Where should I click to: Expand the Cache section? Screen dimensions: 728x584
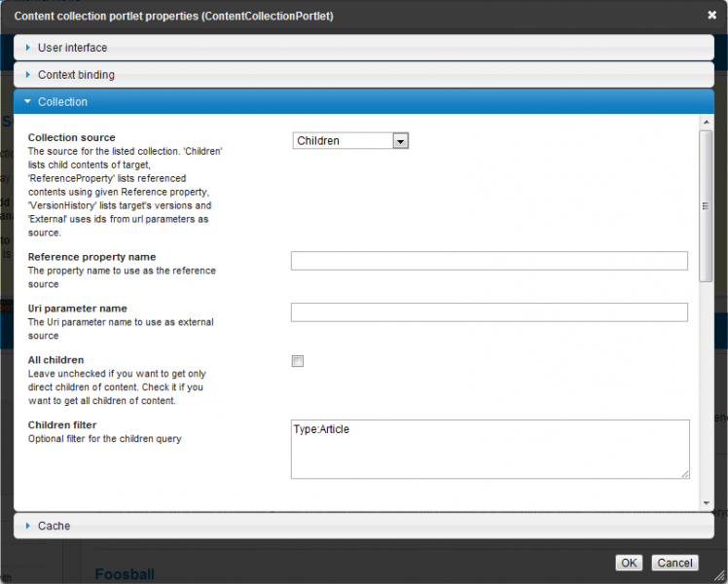tap(364, 526)
